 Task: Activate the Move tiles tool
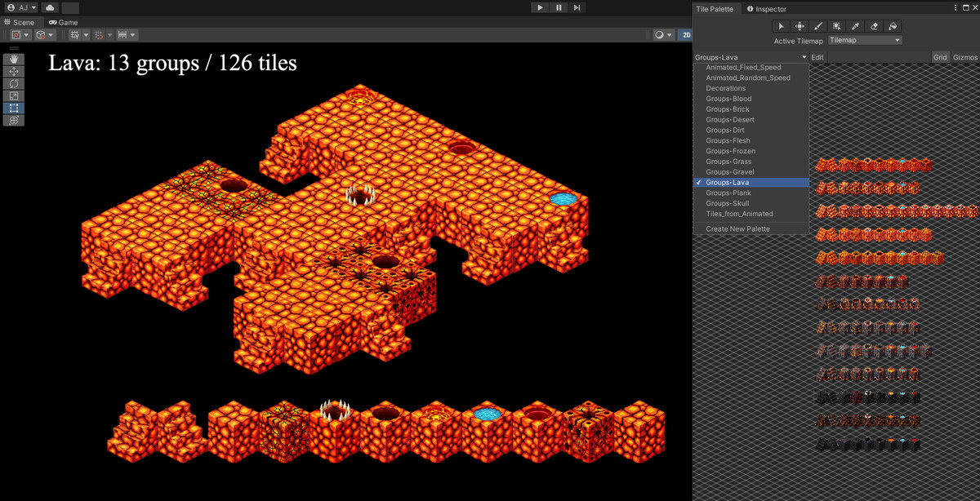point(800,25)
